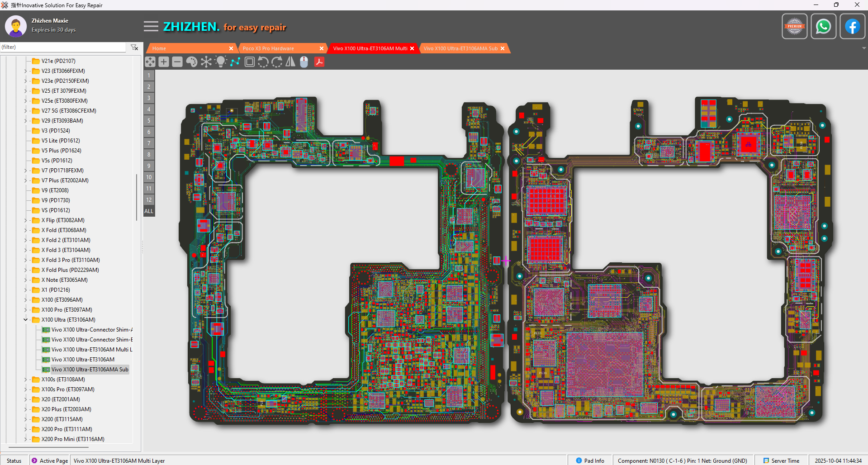The image size is (868, 465).
Task: Collapse the X100 Ultra (ET3106AM) folder
Action: tap(26, 320)
